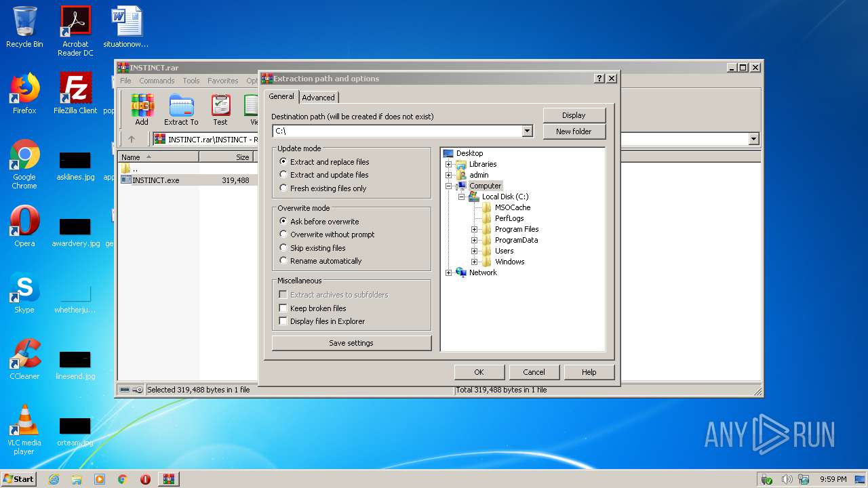The image size is (868, 488).
Task: Expand the admin tree node
Action: 448,175
